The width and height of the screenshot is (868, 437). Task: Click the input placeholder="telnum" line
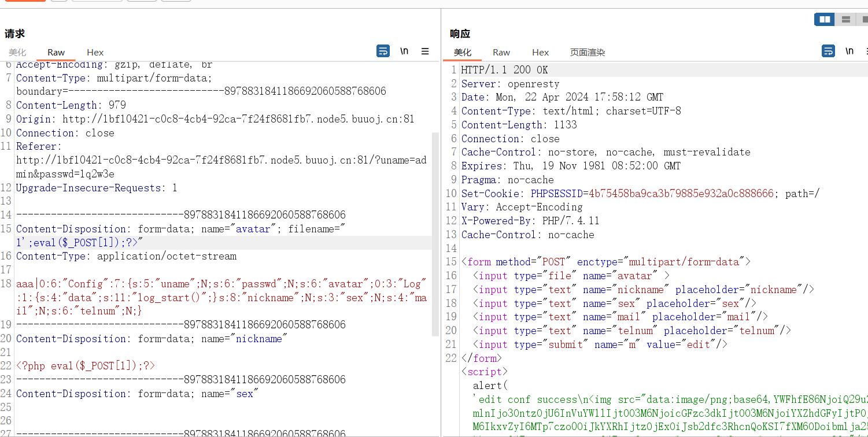click(x=632, y=331)
